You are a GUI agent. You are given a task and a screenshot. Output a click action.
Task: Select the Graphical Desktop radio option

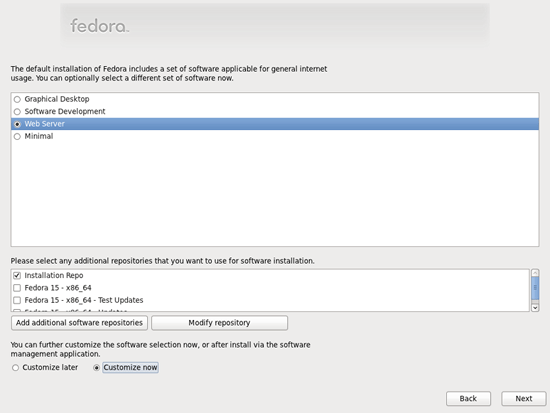[17, 99]
